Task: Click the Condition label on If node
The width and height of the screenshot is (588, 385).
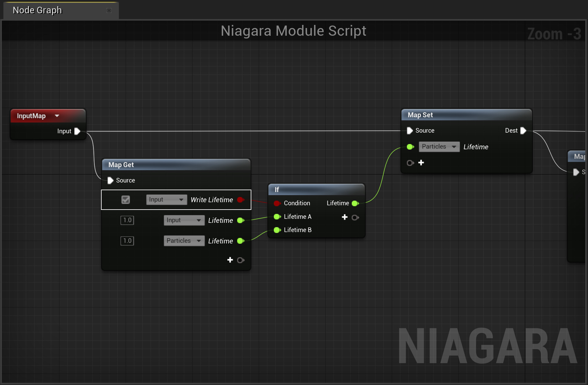Action: pos(297,203)
